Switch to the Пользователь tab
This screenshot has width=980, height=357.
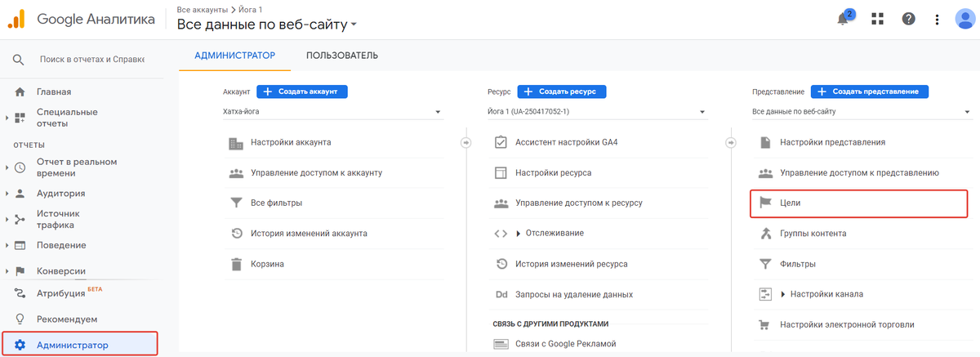tap(342, 56)
